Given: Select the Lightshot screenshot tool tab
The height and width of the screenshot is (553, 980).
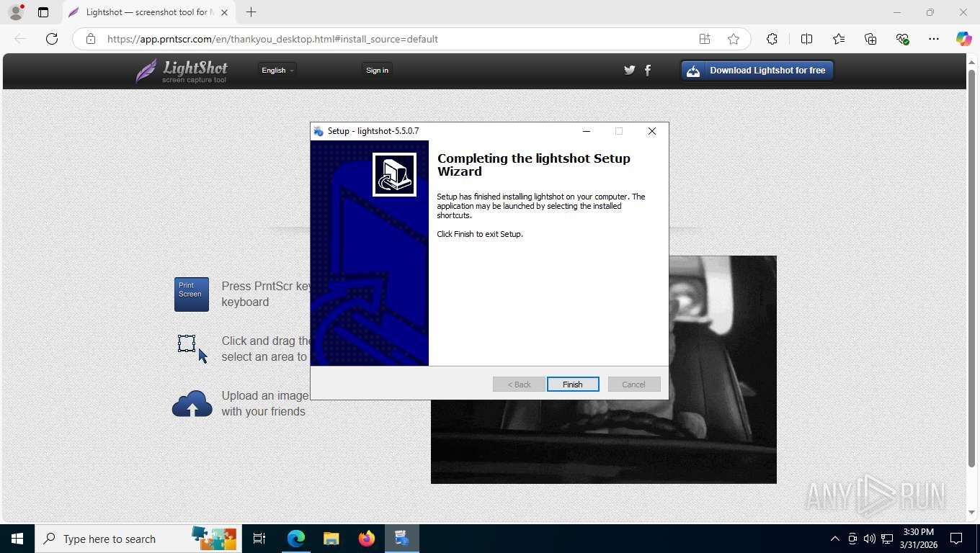Looking at the screenshot, I should pos(150,12).
